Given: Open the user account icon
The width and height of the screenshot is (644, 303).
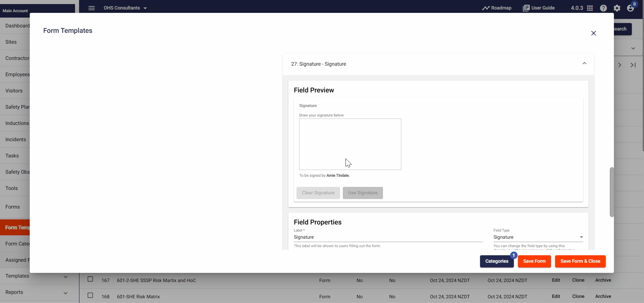Looking at the screenshot, I should (630, 8).
